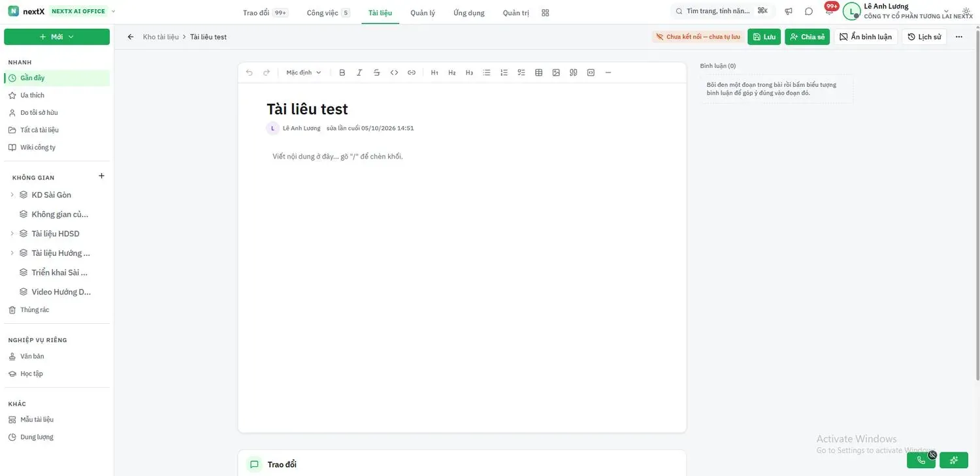Screen dimensions: 980x476
Task: Go to Kho tài liệu breadcrumb
Action: pos(161,37)
